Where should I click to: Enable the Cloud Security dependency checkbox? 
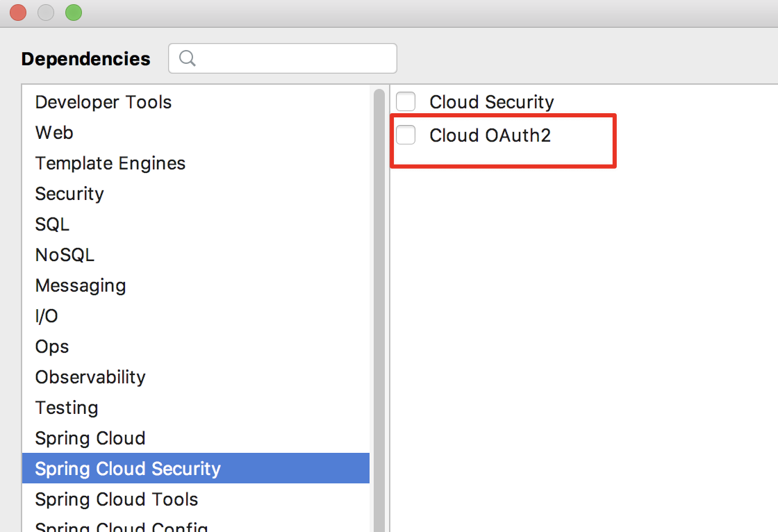[x=406, y=101]
